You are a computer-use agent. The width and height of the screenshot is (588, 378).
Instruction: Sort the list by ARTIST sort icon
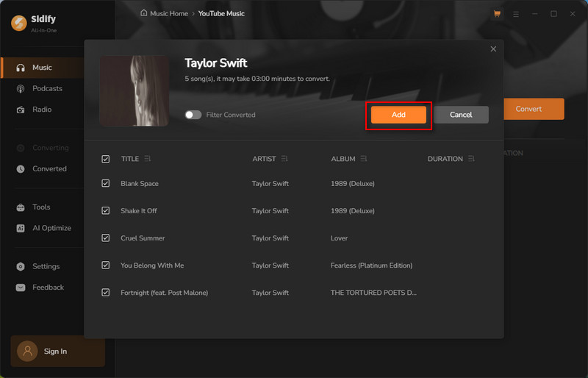[284, 159]
